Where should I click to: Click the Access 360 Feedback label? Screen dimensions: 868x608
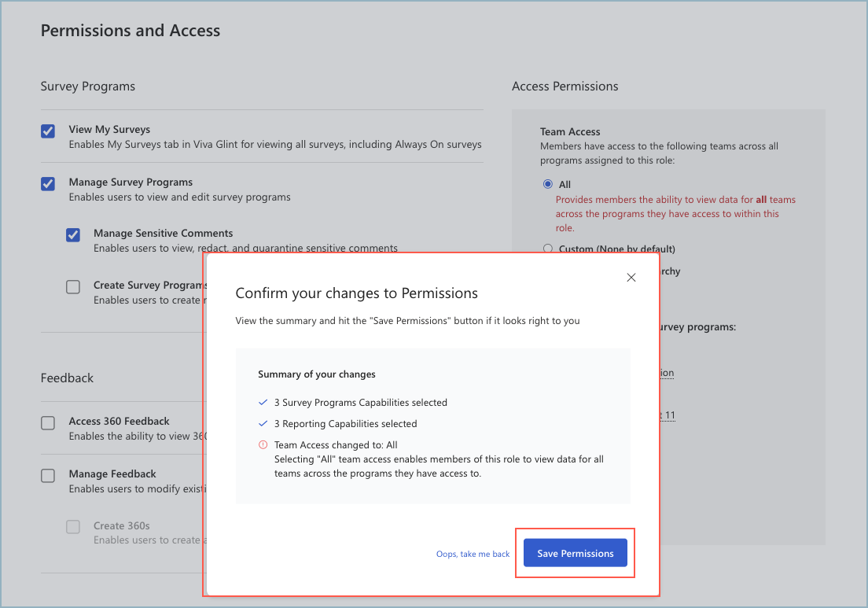[119, 421]
